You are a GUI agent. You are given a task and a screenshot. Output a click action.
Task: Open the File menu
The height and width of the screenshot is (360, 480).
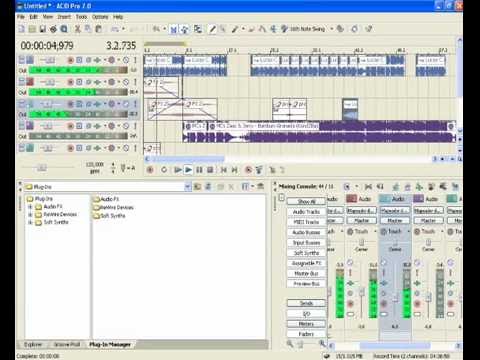point(21,17)
